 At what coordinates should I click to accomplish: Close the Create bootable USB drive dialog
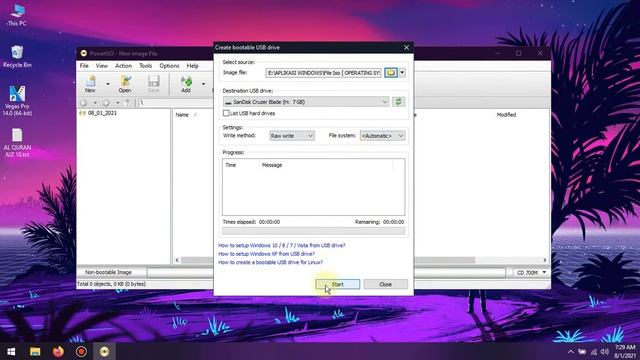(x=406, y=47)
